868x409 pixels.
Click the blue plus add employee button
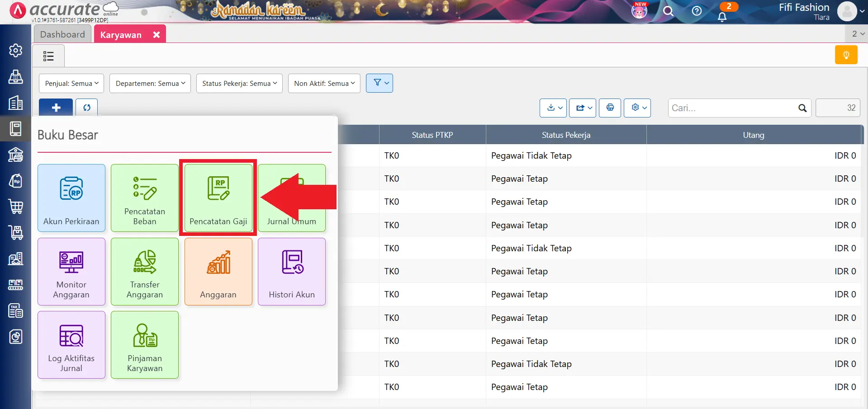(x=56, y=108)
